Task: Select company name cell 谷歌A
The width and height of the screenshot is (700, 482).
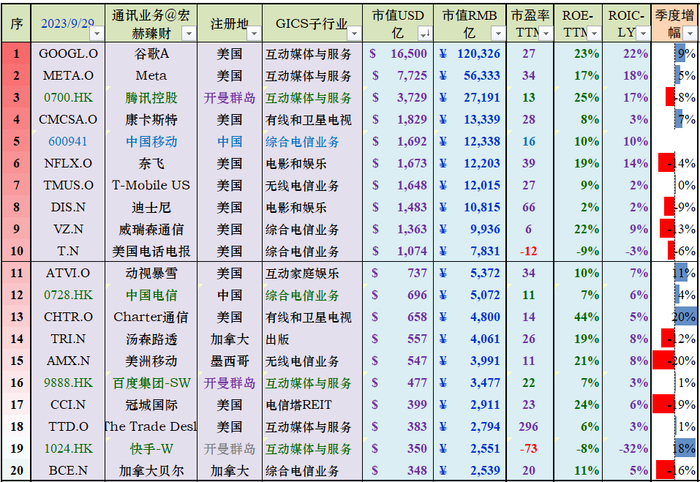Action: (151, 54)
